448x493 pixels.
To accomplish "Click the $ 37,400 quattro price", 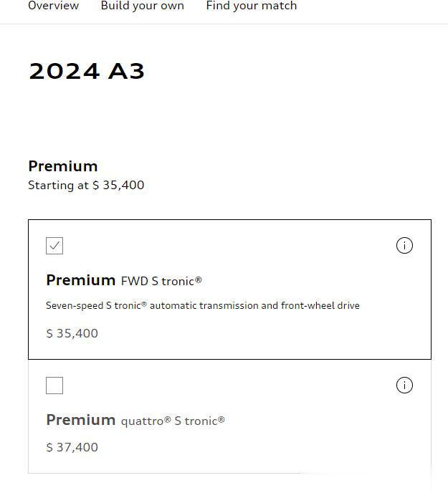I will point(72,447).
